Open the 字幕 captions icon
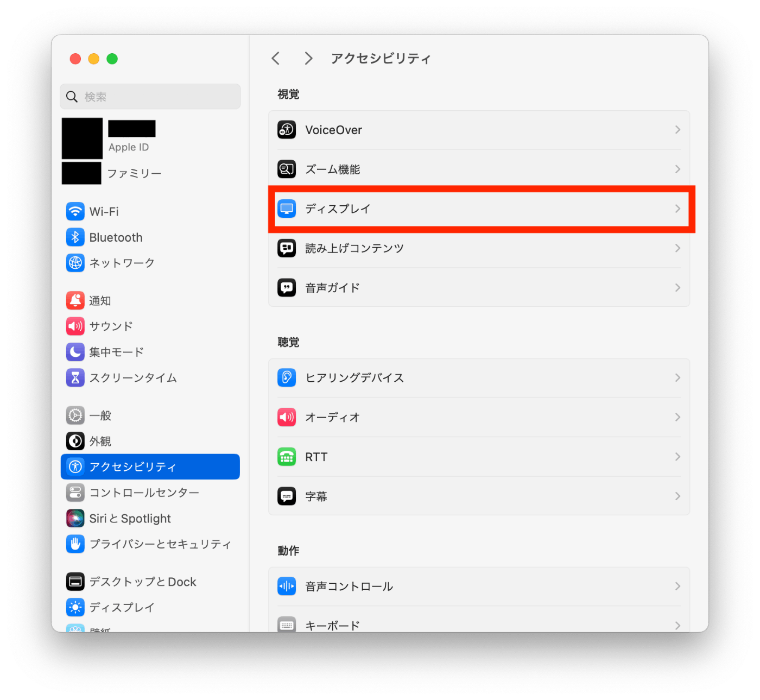Screen dimensions: 760x700 [x=287, y=496]
